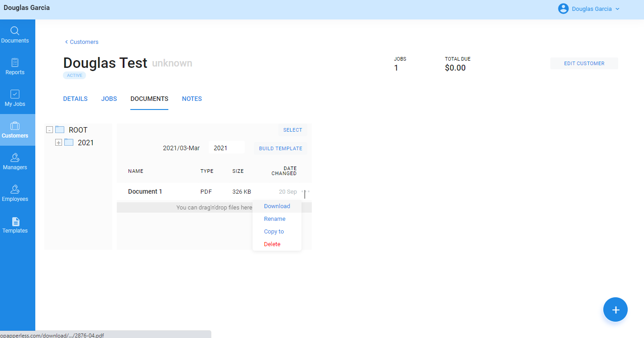644x338 pixels.
Task: Expand the 2021 folder in the tree
Action: click(59, 142)
